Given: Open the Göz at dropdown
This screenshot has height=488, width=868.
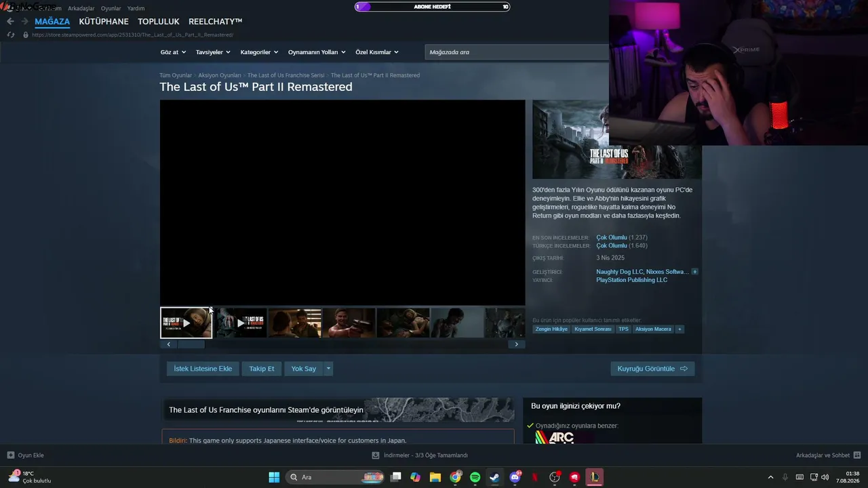Looking at the screenshot, I should (x=173, y=52).
